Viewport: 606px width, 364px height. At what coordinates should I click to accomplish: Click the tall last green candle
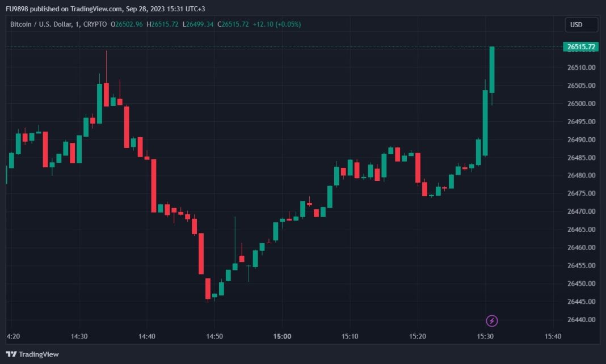click(x=492, y=69)
